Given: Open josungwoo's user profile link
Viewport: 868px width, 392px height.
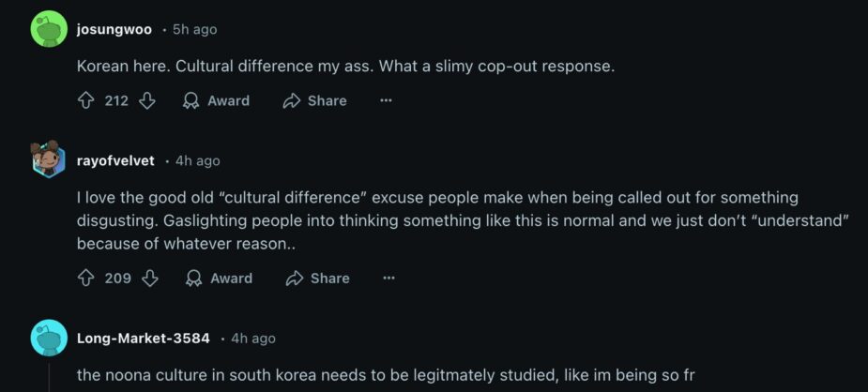Looking at the screenshot, I should tap(114, 29).
